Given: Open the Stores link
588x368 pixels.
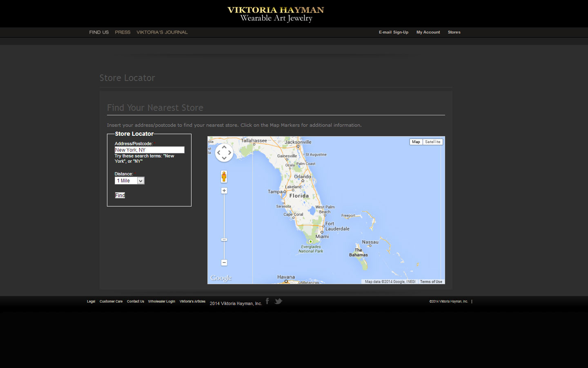Looking at the screenshot, I should [454, 32].
